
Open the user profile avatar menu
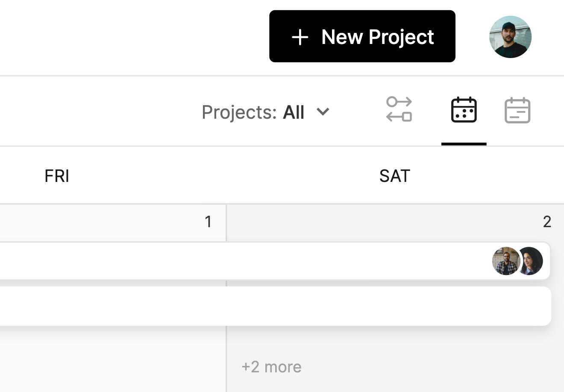pos(510,37)
